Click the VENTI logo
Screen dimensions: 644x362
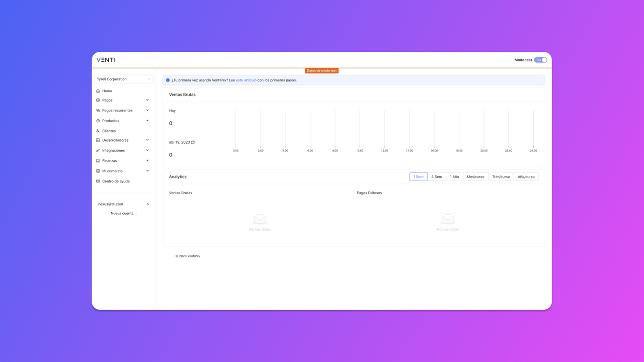pos(106,60)
